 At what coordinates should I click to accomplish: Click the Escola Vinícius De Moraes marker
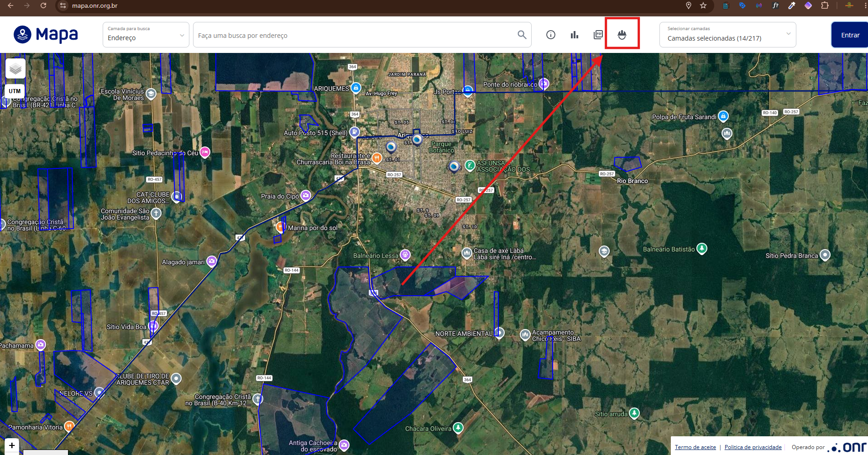pyautogui.click(x=151, y=94)
